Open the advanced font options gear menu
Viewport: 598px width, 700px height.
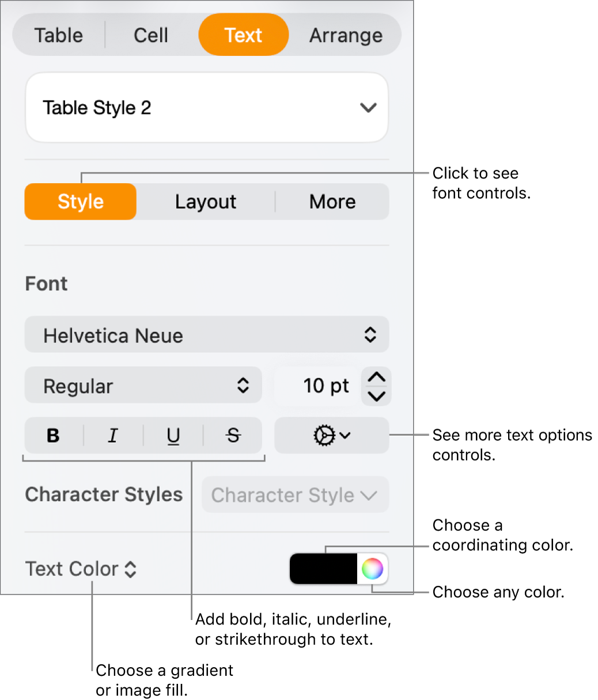(x=331, y=436)
